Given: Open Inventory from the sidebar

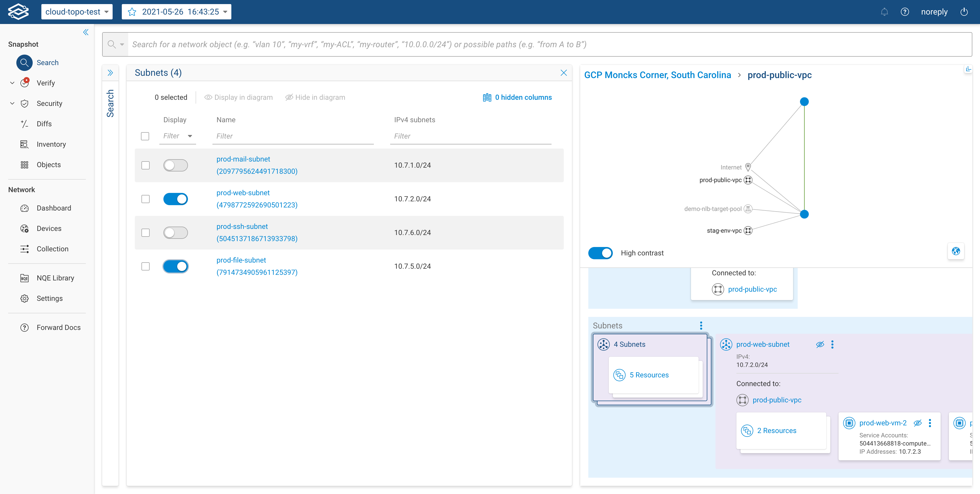Looking at the screenshot, I should click(x=51, y=144).
